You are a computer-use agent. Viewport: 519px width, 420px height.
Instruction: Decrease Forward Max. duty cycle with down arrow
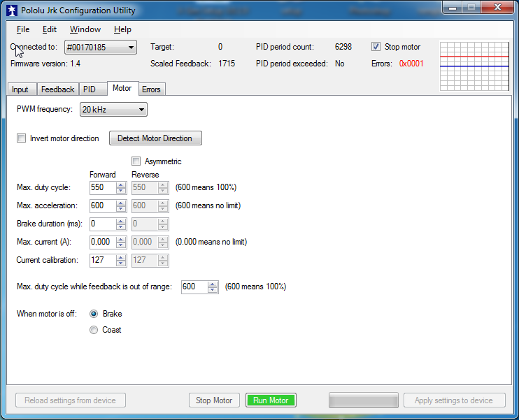[x=121, y=191]
